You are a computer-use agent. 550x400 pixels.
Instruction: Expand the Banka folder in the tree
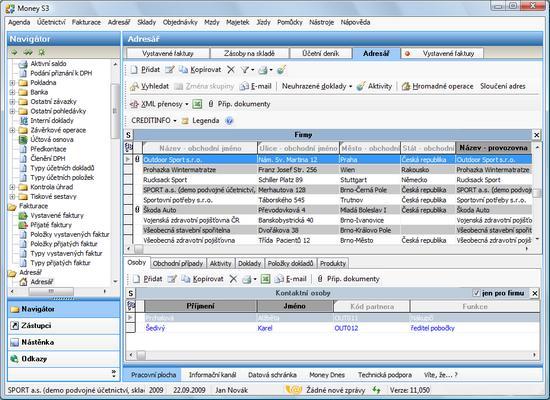12,92
